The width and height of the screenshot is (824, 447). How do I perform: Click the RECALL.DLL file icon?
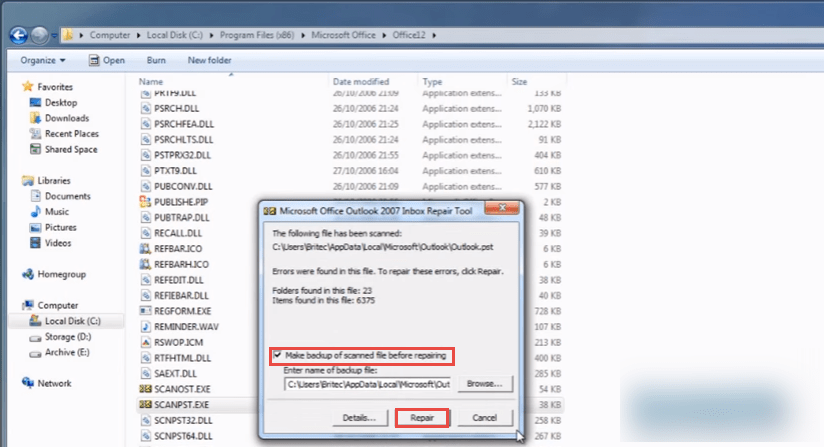(x=145, y=233)
